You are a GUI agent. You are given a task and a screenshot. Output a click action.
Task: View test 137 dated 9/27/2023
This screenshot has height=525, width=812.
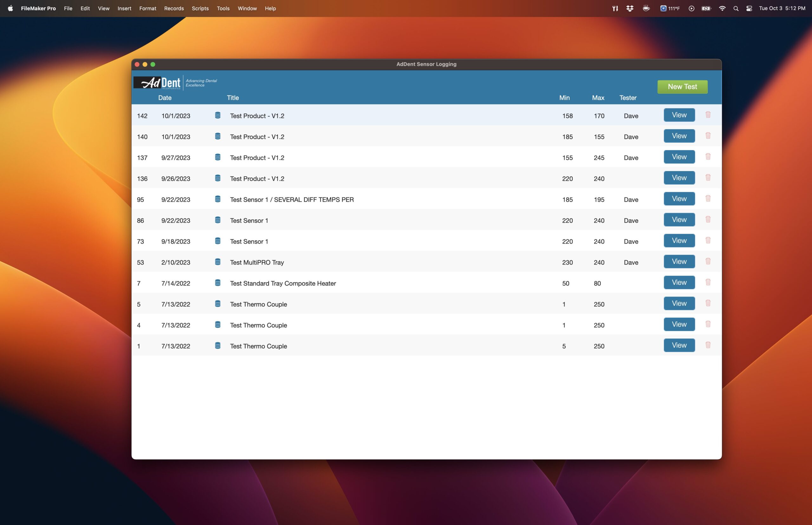tap(679, 157)
